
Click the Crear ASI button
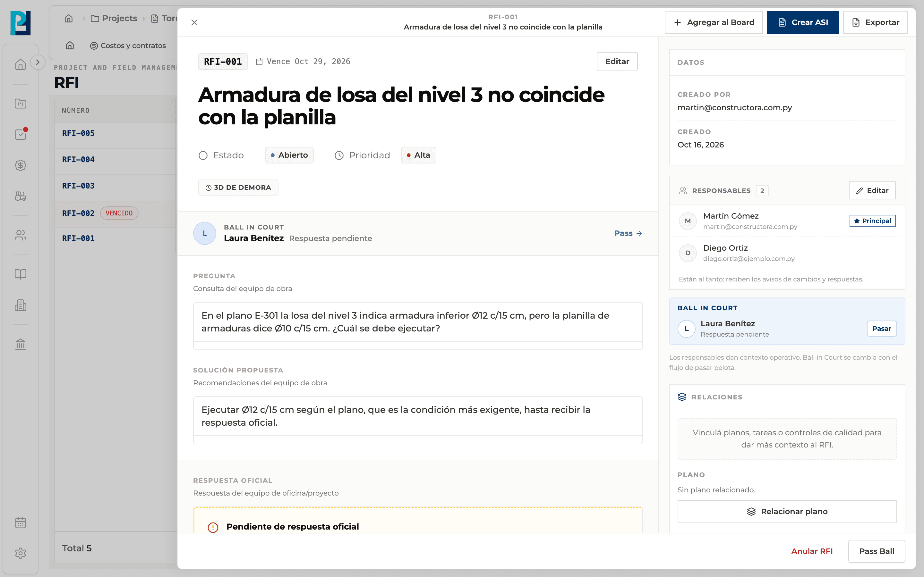pos(803,22)
